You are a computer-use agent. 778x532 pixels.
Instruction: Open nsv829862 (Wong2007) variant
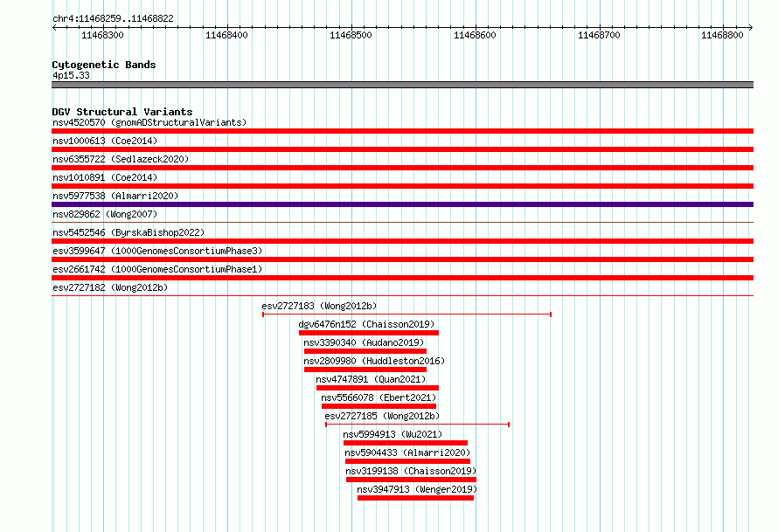tap(105, 214)
